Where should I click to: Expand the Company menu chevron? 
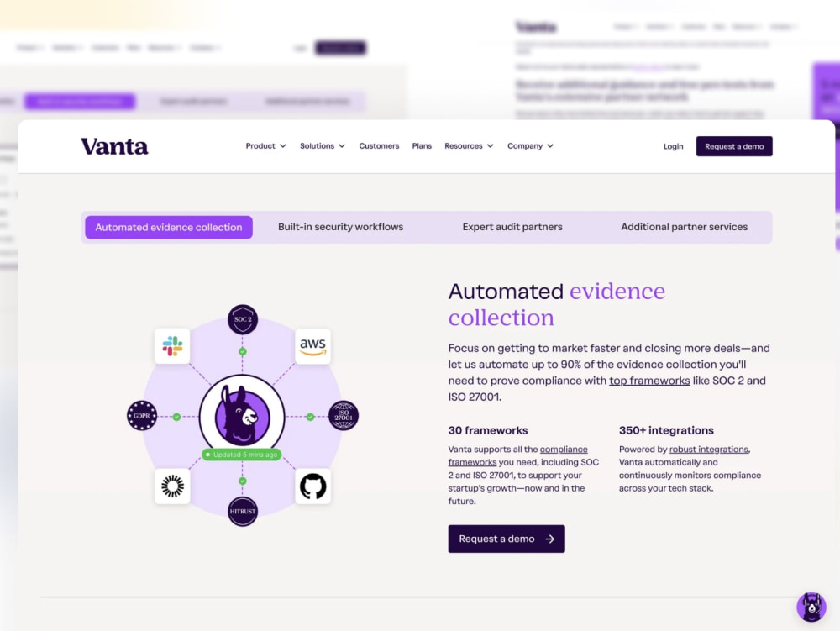pyautogui.click(x=550, y=145)
